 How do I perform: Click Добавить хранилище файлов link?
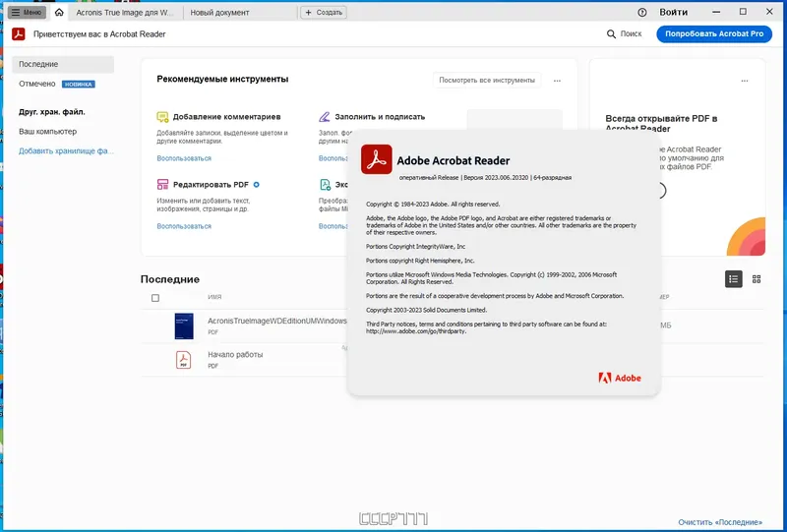click(66, 151)
